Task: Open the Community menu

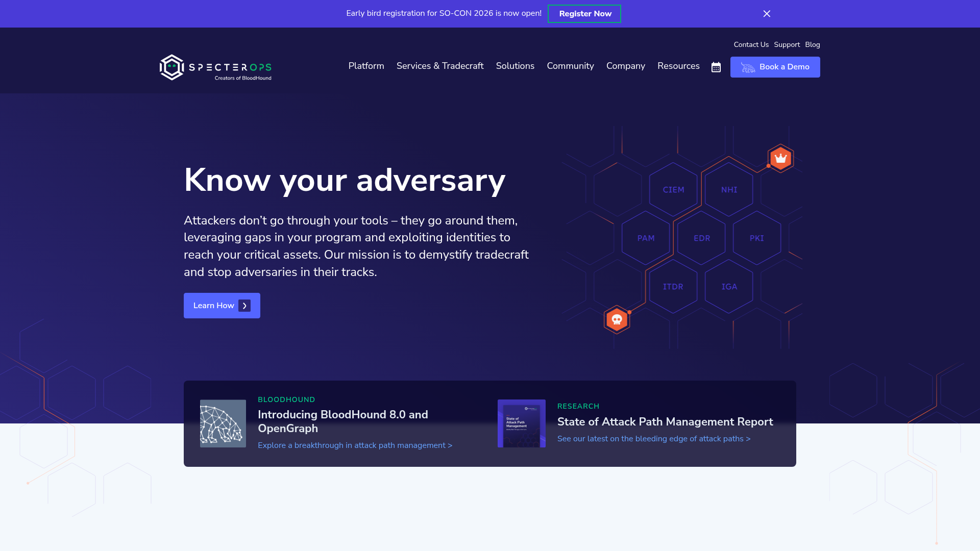Action: pyautogui.click(x=570, y=66)
